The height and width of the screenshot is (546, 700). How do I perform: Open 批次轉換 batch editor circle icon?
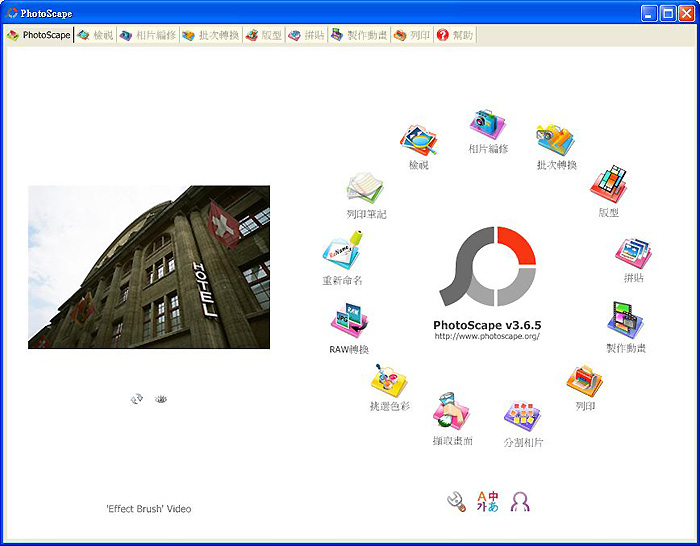pos(555,140)
